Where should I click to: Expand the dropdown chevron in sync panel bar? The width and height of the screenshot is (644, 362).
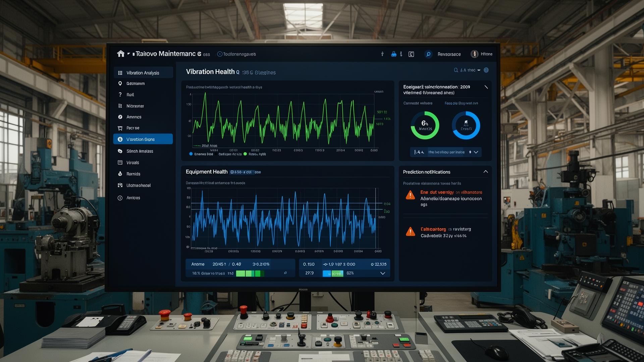(476, 152)
